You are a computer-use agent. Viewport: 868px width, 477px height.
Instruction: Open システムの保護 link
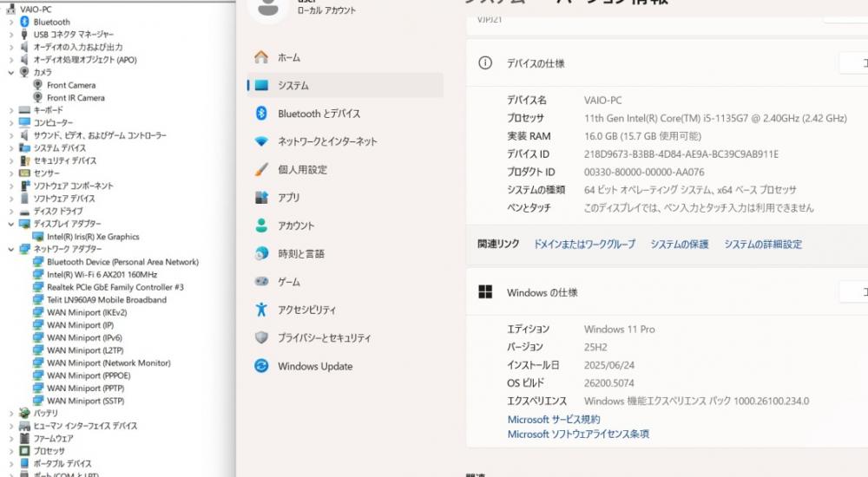[680, 244]
